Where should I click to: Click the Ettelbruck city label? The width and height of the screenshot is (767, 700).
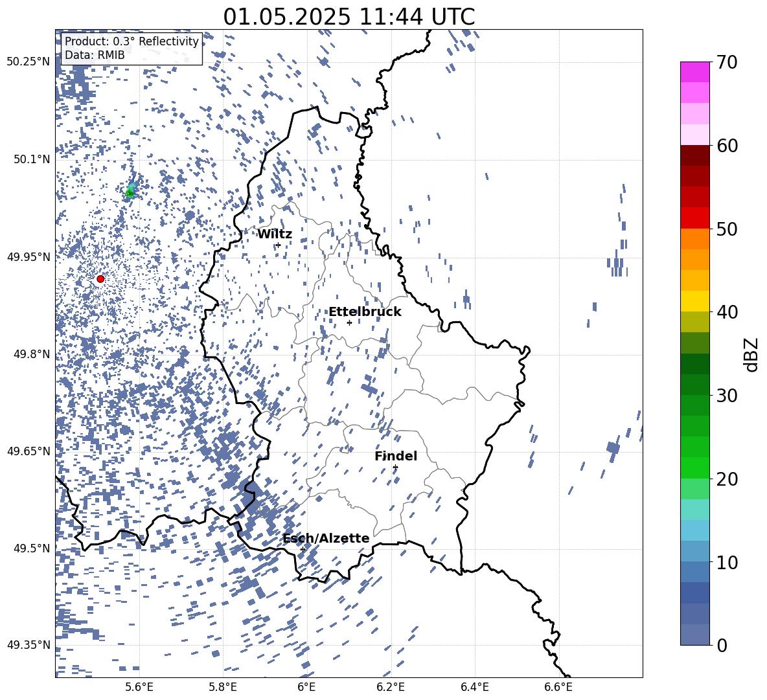click(x=365, y=312)
